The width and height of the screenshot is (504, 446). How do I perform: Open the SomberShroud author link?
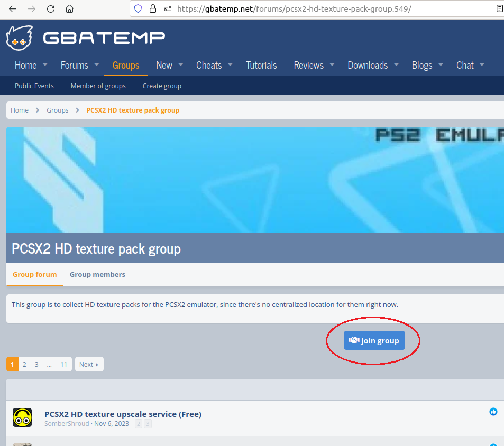click(x=67, y=423)
